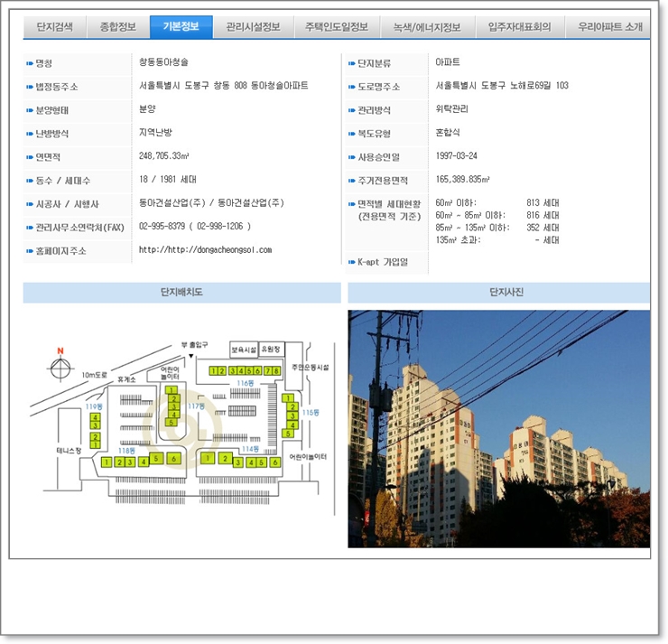
Task: Click the 단지배치도 section header
Action: click(x=182, y=293)
